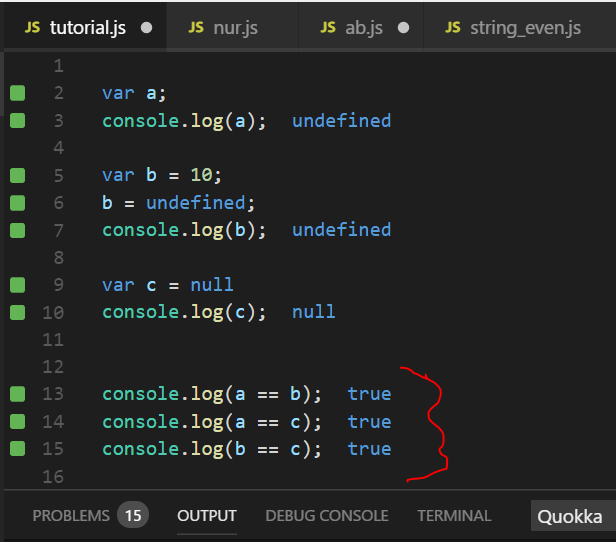The width and height of the screenshot is (616, 542).
Task: Open the TERMINAL panel tab
Action: (454, 516)
